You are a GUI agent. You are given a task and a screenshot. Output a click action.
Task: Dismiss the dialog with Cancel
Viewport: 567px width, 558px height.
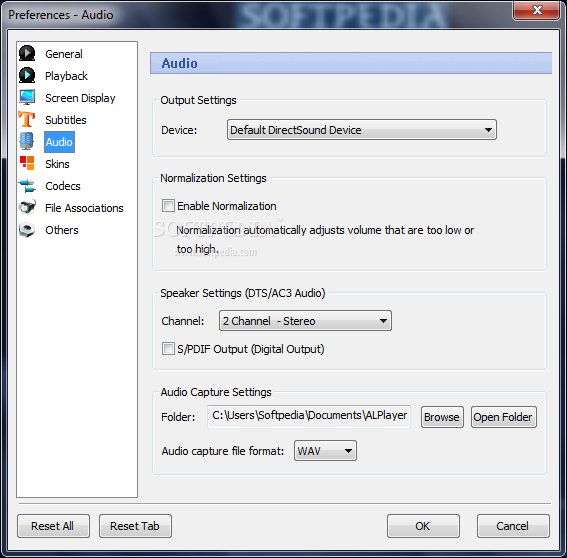tap(513, 526)
